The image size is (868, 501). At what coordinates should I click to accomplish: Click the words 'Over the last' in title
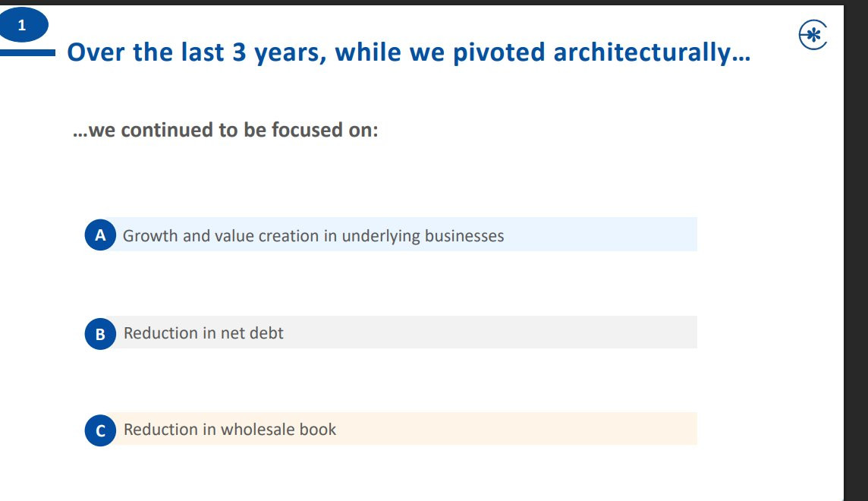click(x=146, y=52)
